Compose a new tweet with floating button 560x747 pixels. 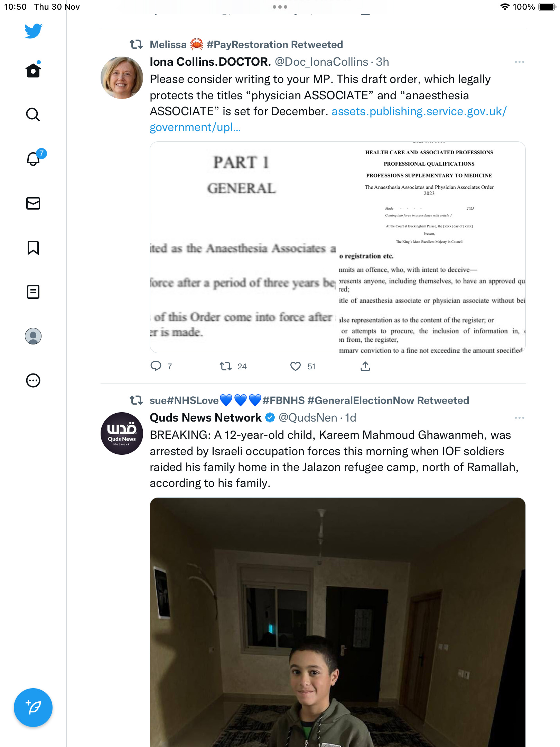[x=33, y=708]
